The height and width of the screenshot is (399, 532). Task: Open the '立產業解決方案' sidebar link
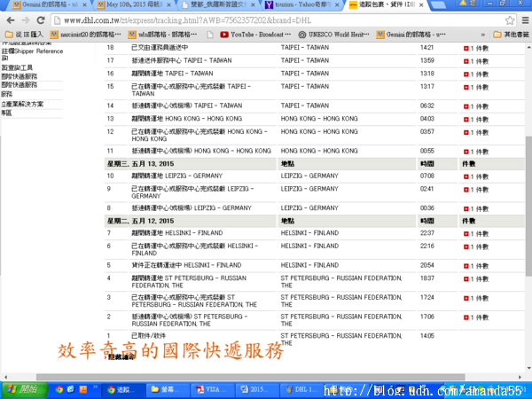point(22,104)
